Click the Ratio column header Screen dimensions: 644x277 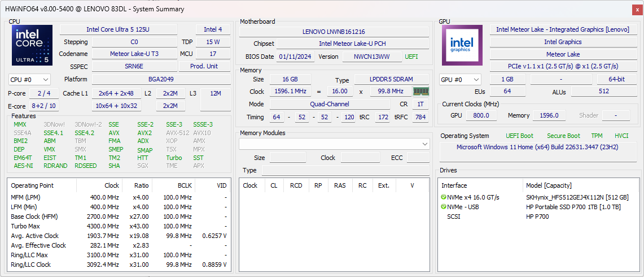(137, 185)
